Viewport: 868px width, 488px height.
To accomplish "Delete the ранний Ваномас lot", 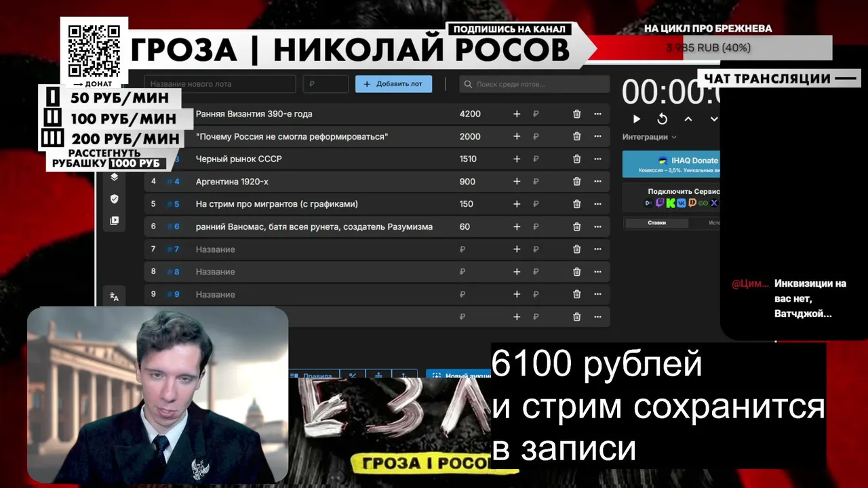I will pyautogui.click(x=576, y=226).
